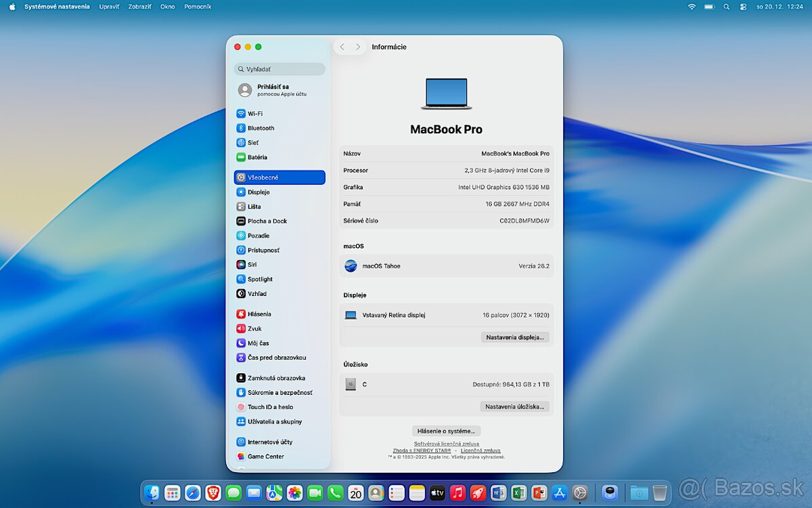Open the Pomocník menu

[x=198, y=6]
